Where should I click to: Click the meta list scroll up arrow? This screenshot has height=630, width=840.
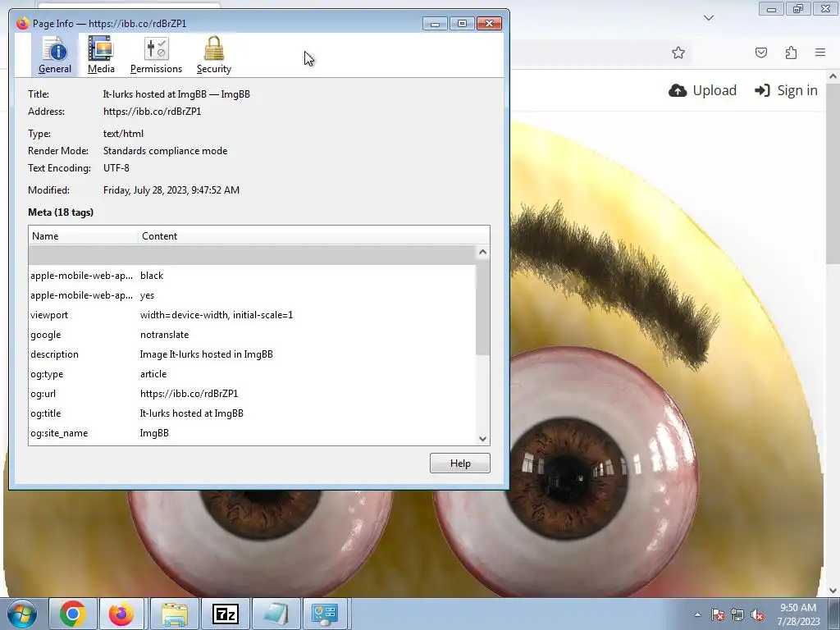click(x=482, y=253)
